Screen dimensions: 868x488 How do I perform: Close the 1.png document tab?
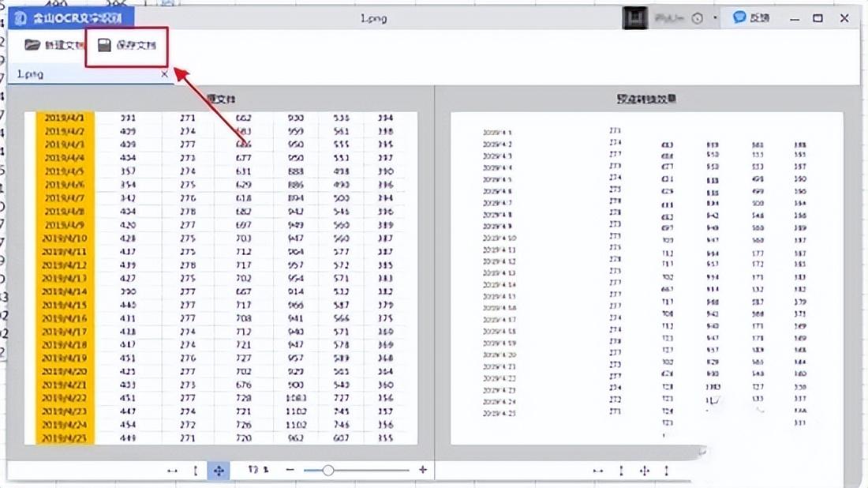click(164, 73)
